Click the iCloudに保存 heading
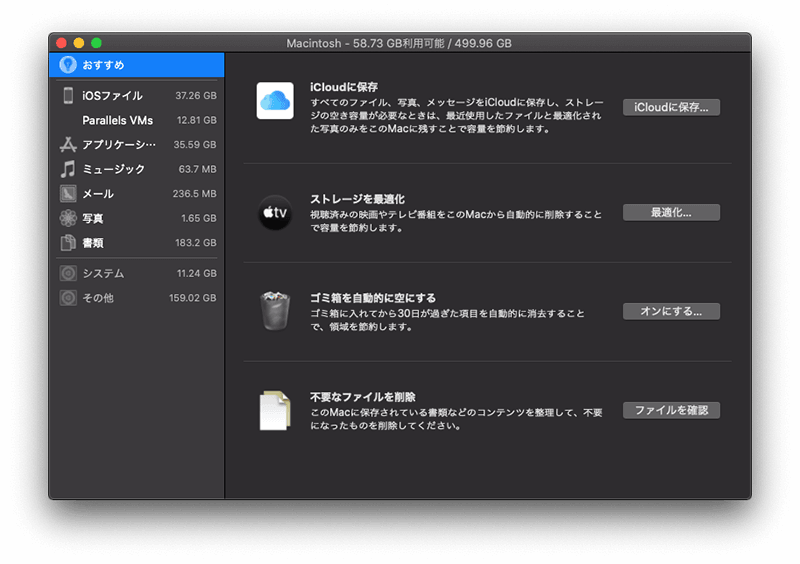This screenshot has height=564, width=800. [344, 87]
